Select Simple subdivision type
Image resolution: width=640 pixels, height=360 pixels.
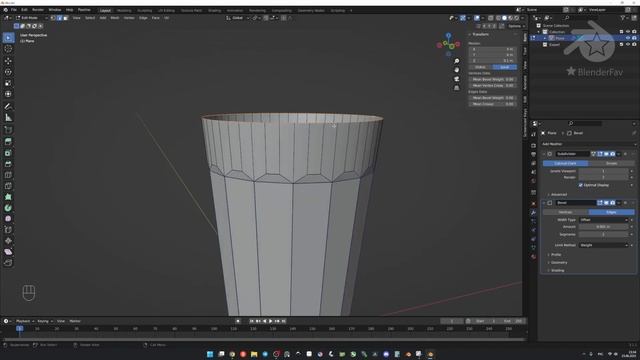click(x=611, y=163)
